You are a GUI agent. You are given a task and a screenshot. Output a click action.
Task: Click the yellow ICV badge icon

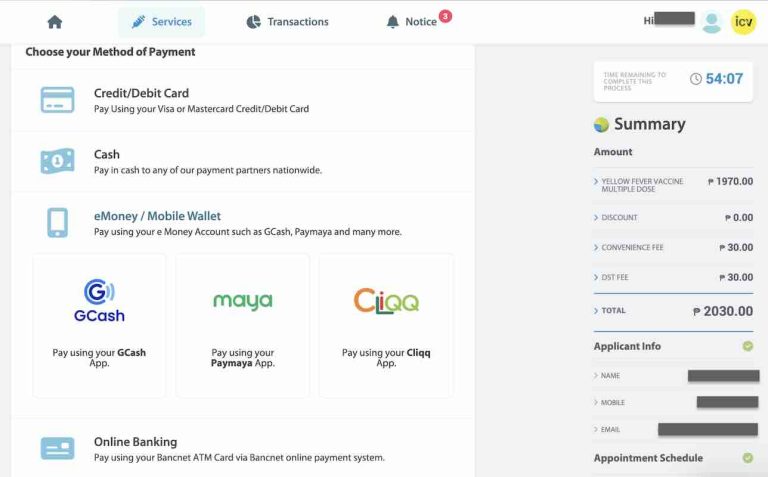click(x=743, y=22)
